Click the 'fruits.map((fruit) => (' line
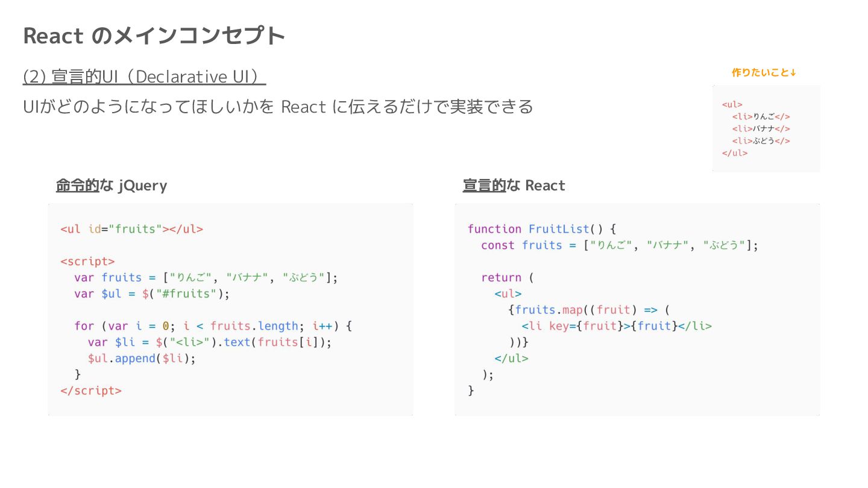 click(589, 310)
